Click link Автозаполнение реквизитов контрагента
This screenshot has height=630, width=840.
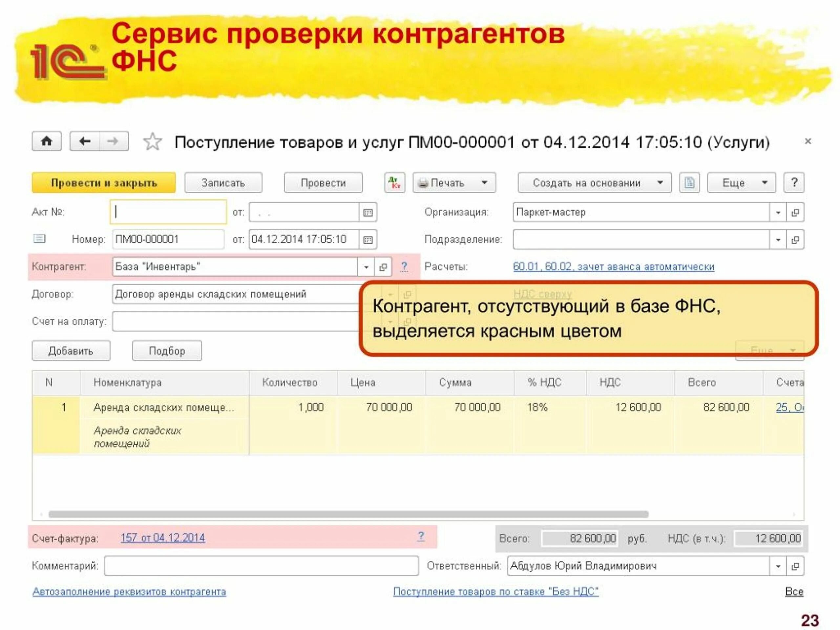(x=129, y=591)
